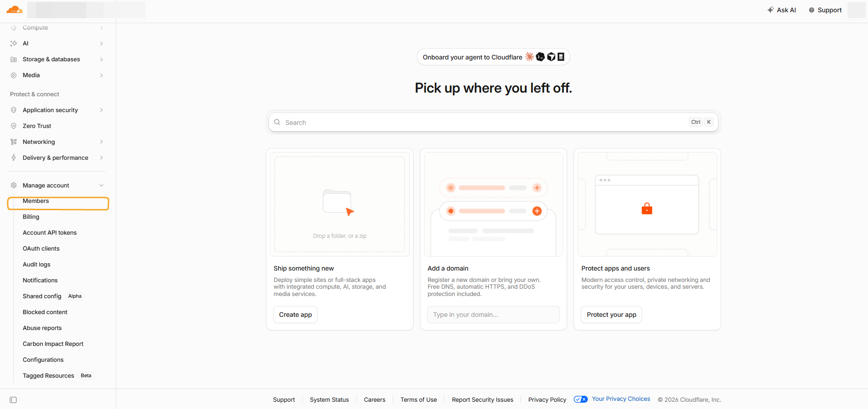This screenshot has width=868, height=409.
Task: Click the collapse sidebar icon
Action: pos(13,400)
